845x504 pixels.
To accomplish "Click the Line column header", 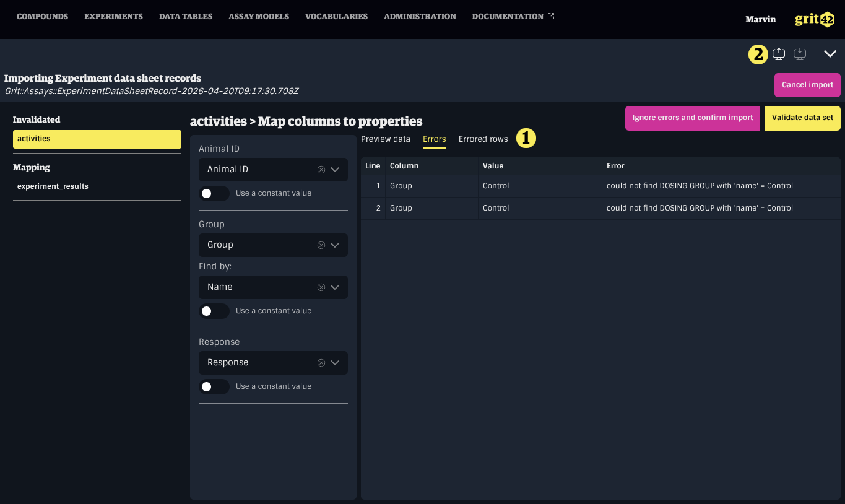I will (x=373, y=166).
